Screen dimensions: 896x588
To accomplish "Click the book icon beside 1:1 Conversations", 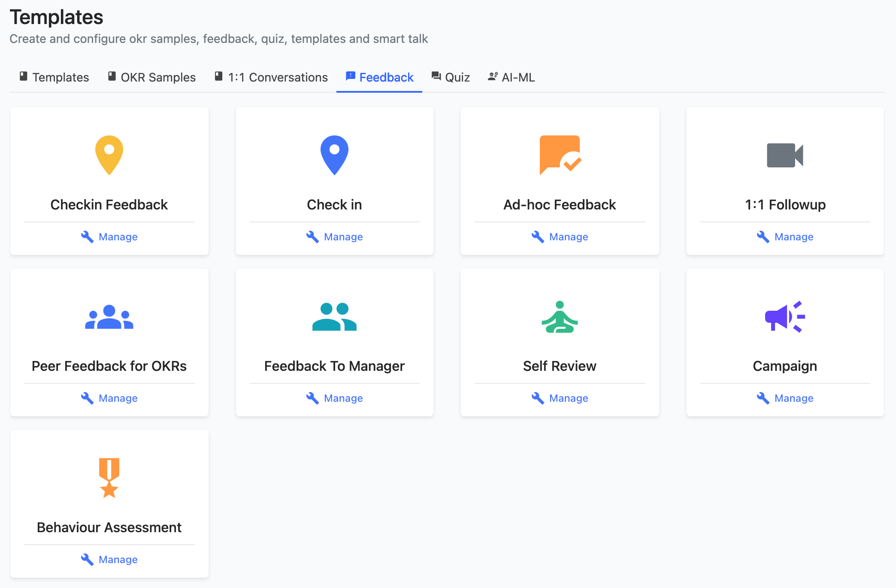I will coord(219,76).
